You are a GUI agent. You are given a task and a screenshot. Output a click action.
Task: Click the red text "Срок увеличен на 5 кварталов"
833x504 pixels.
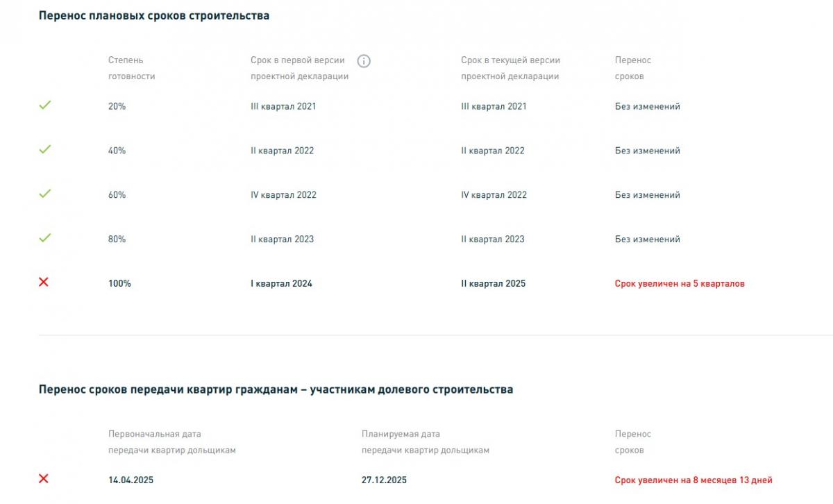point(680,283)
